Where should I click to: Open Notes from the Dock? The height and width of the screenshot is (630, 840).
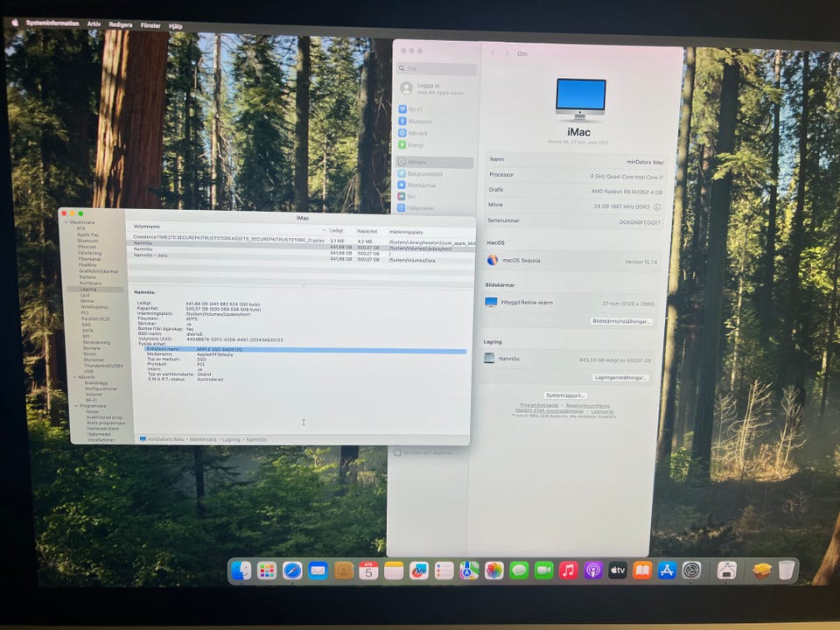pos(394,570)
